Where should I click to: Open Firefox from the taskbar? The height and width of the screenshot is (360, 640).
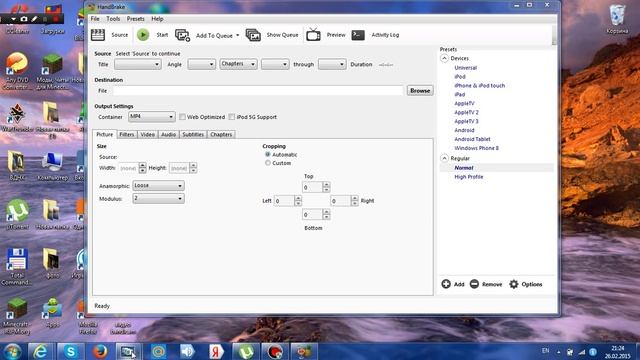[x=100, y=351]
